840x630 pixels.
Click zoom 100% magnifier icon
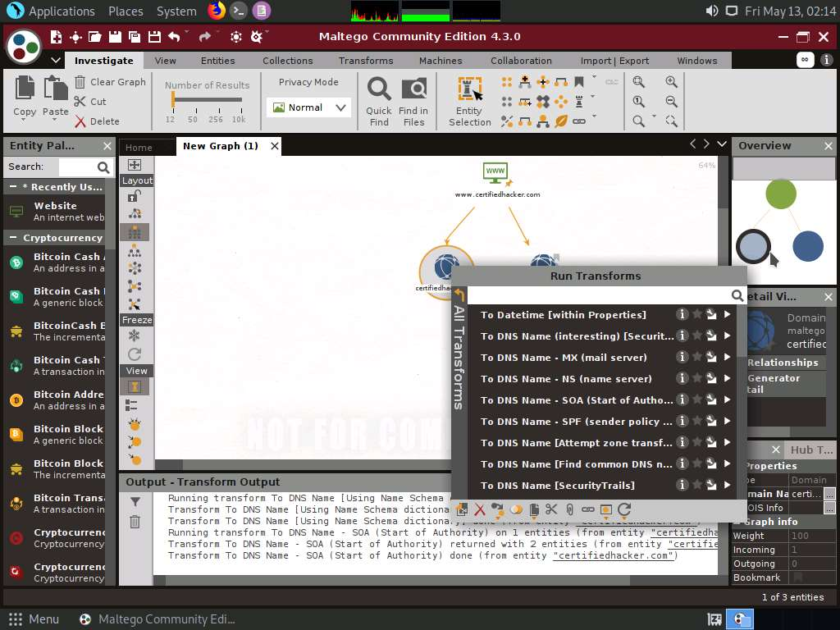tap(638, 101)
